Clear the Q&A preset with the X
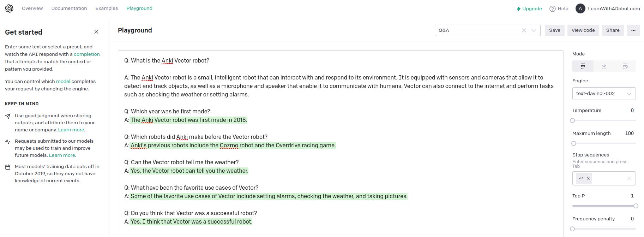 coord(524,30)
